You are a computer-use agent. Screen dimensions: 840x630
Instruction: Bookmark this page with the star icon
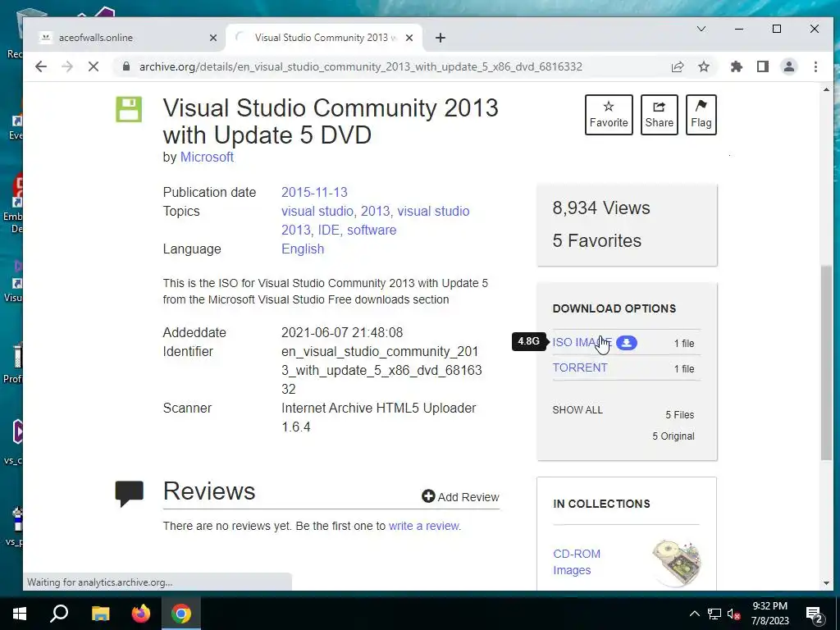click(703, 66)
